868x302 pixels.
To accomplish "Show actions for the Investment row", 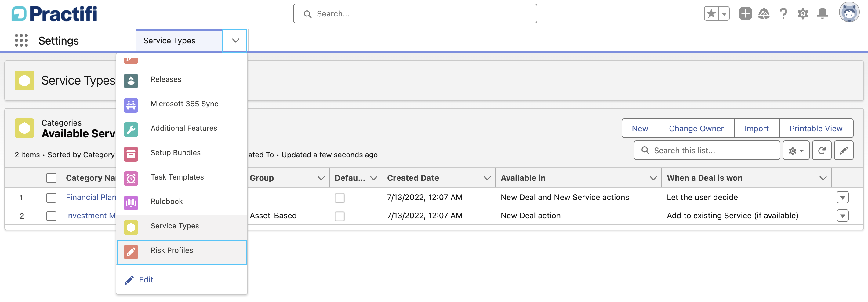I will pos(842,216).
